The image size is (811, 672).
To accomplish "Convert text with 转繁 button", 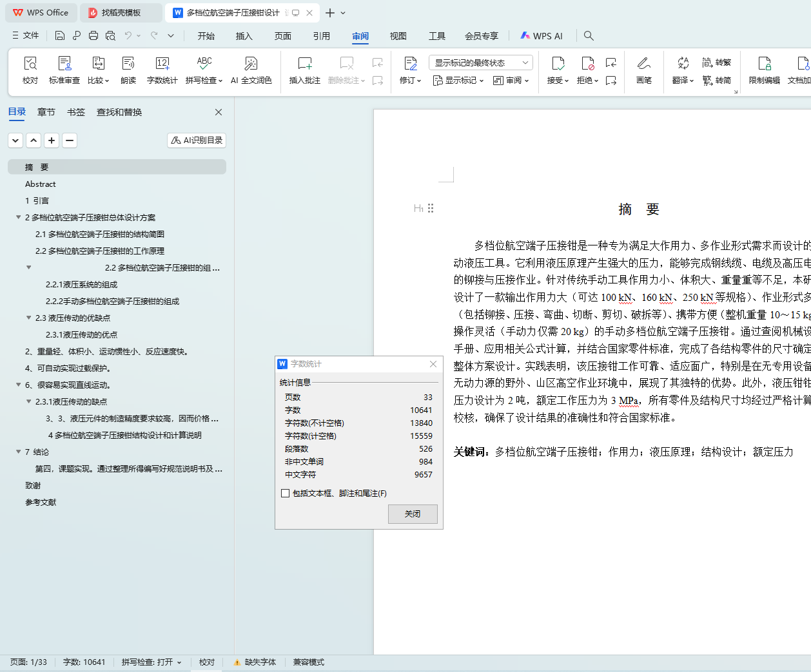I will pyautogui.click(x=717, y=62).
